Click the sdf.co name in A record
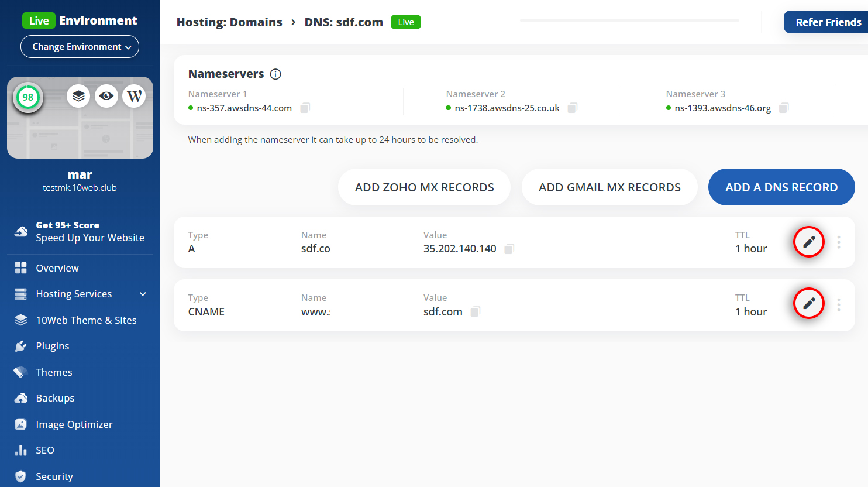 point(316,249)
